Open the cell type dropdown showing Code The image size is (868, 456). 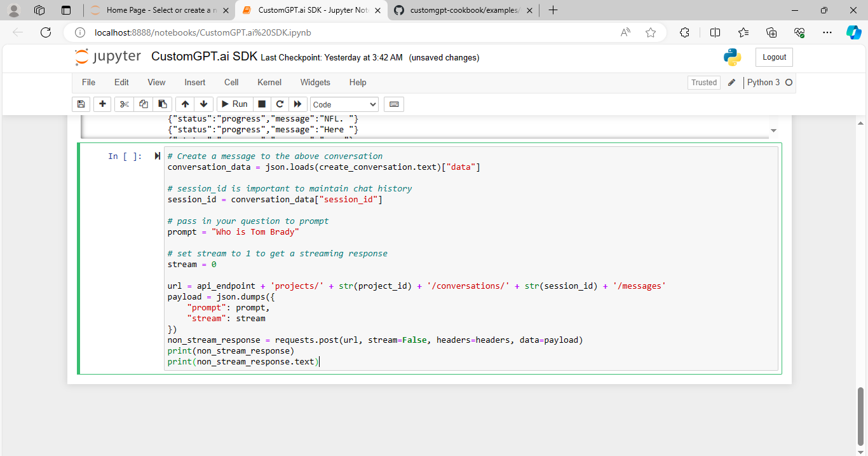pos(344,104)
